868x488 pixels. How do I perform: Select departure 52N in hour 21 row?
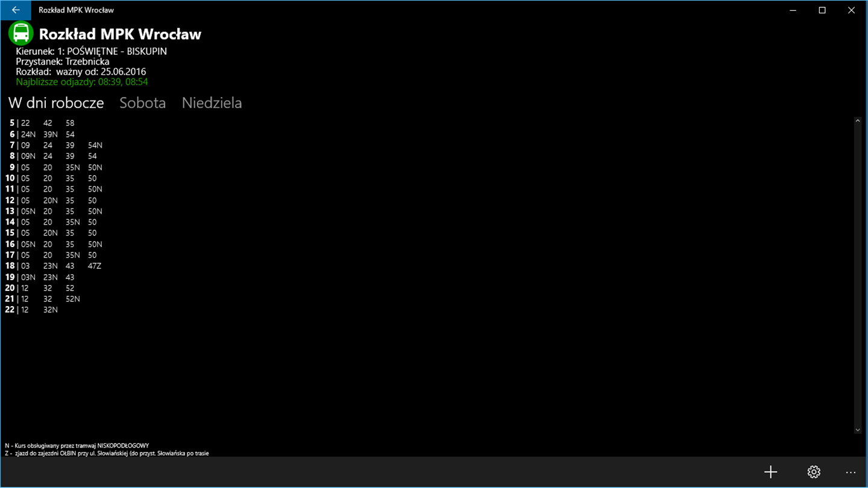pos(73,299)
